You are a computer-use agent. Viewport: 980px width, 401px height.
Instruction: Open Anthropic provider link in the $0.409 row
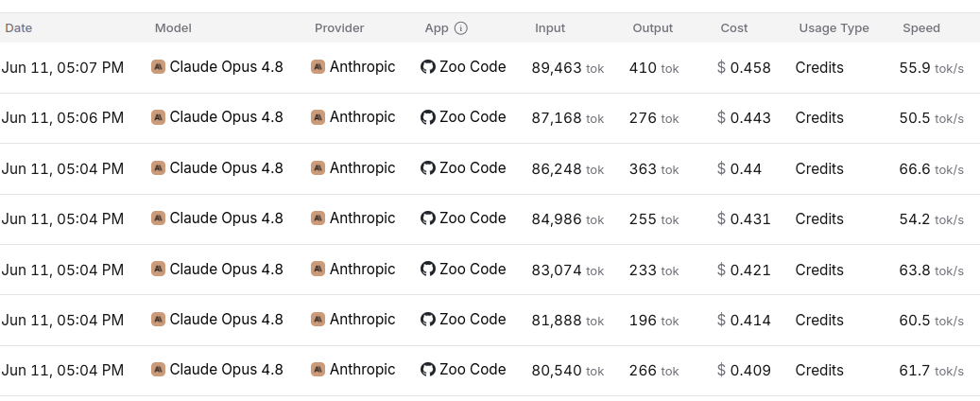pos(363,369)
